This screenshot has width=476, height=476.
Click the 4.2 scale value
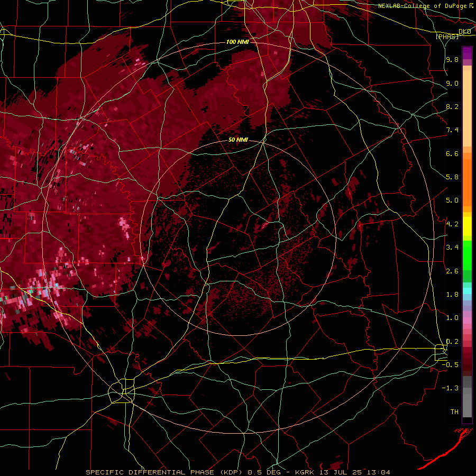(x=452, y=224)
